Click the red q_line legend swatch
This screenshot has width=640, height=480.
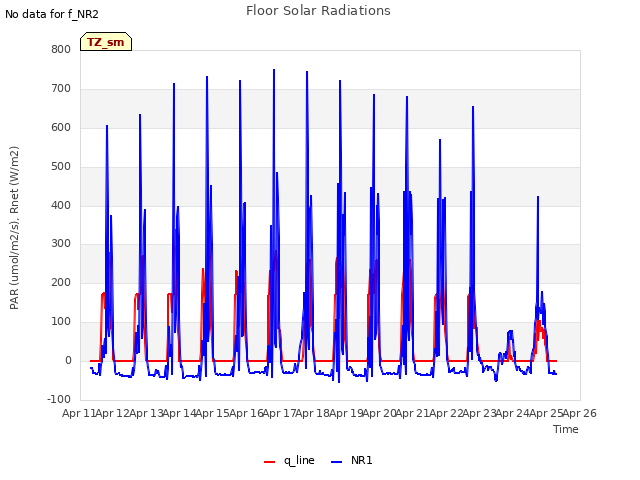[269, 462]
